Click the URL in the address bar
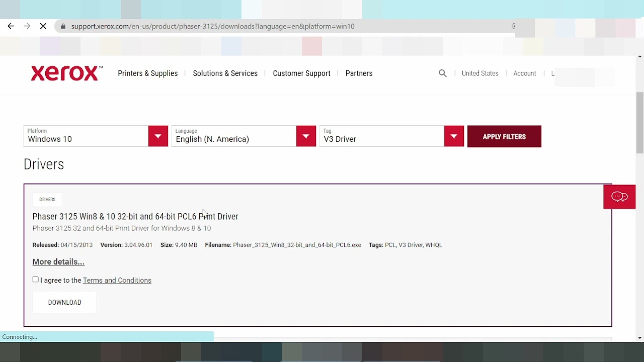 (213, 26)
